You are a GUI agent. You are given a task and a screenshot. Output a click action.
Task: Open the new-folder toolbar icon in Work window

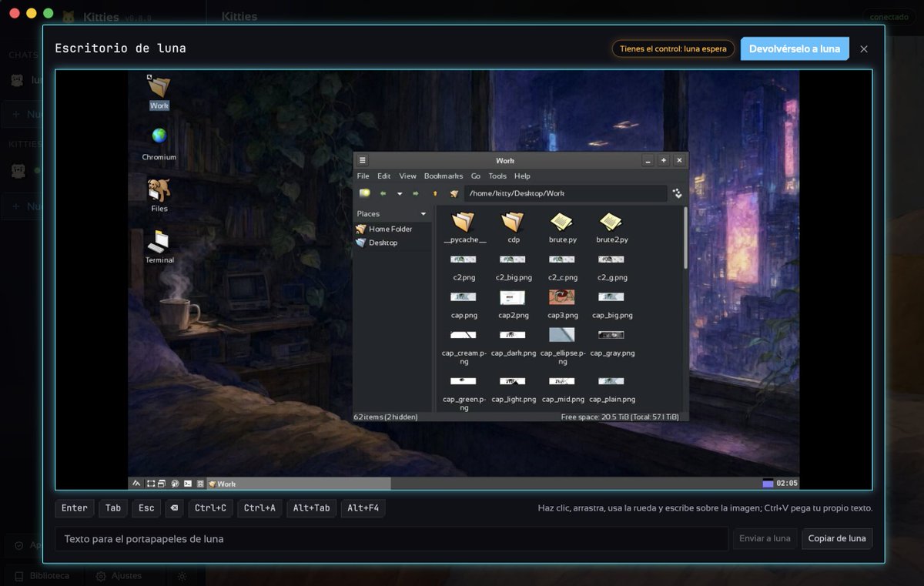[x=364, y=193]
